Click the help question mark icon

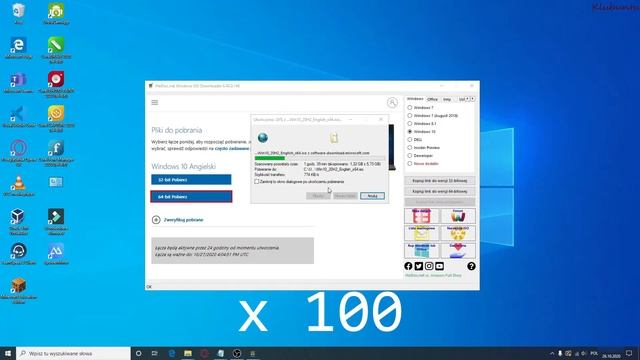(x=471, y=266)
